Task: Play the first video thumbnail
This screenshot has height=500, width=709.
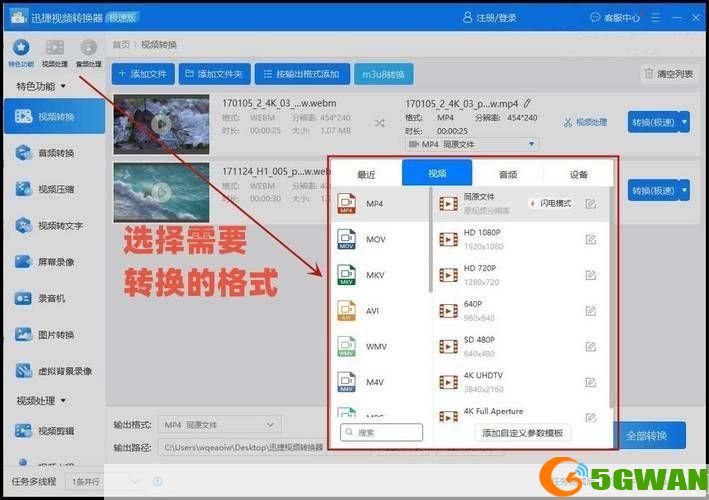Action: click(161, 123)
